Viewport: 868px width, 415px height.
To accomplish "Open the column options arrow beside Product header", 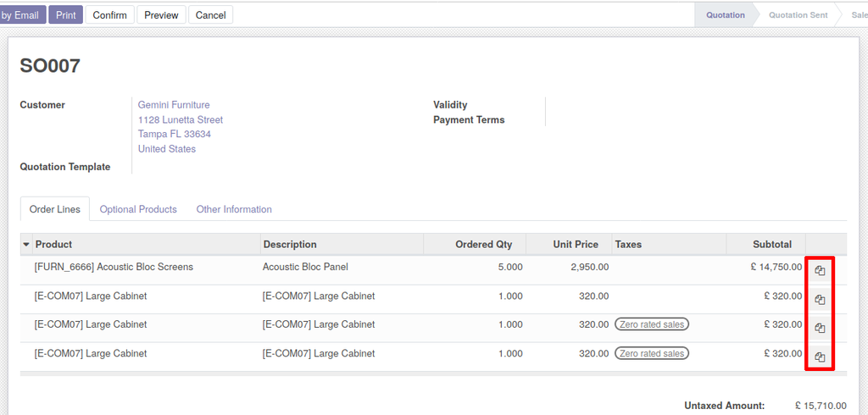I will pyautogui.click(x=26, y=245).
